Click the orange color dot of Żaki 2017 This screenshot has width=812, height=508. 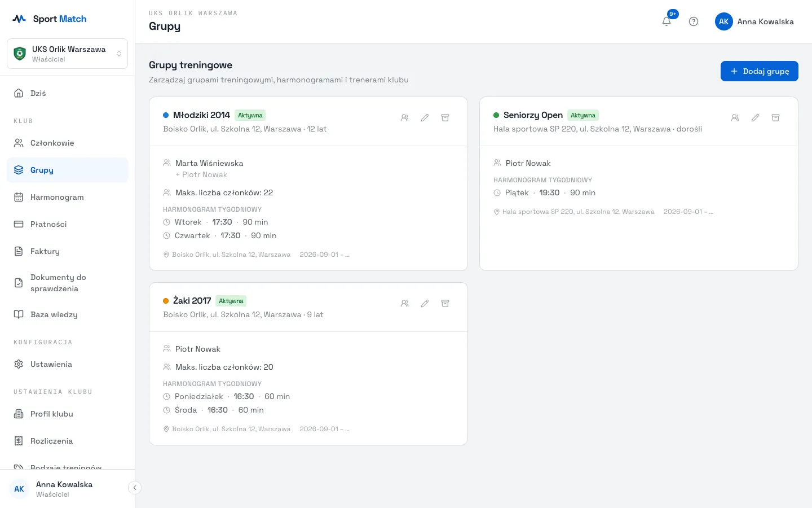click(166, 301)
